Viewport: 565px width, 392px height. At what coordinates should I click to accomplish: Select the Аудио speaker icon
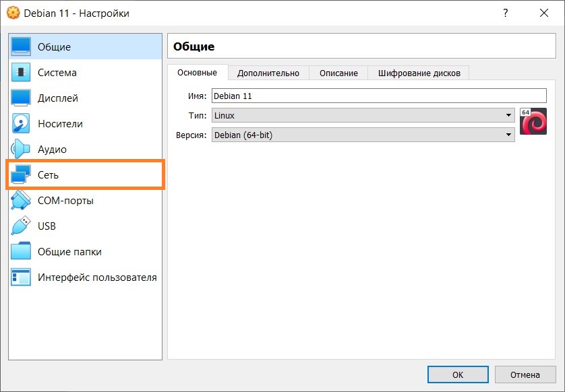click(x=21, y=149)
